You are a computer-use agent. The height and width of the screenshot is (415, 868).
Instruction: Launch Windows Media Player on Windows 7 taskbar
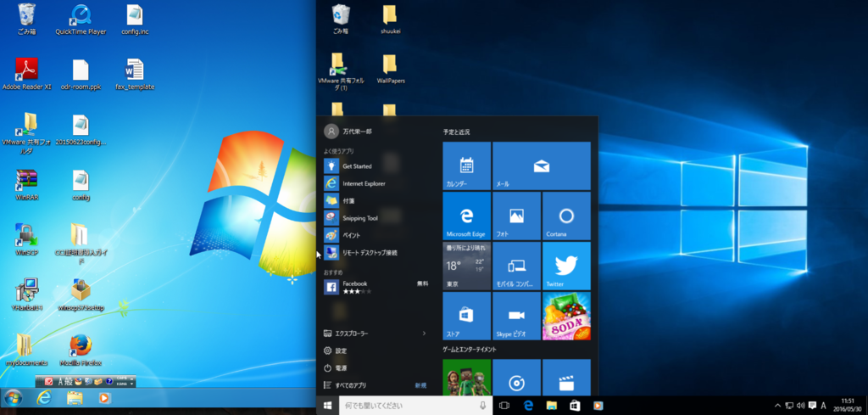coord(104,398)
